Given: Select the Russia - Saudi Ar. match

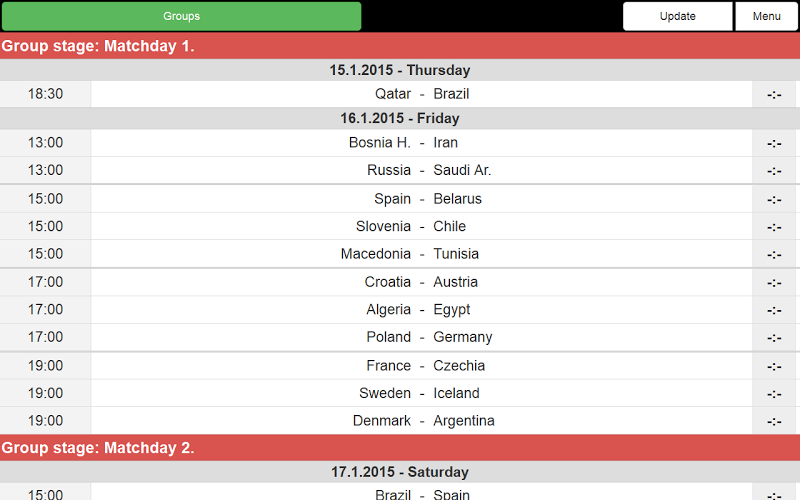Looking at the screenshot, I should pyautogui.click(x=421, y=170).
